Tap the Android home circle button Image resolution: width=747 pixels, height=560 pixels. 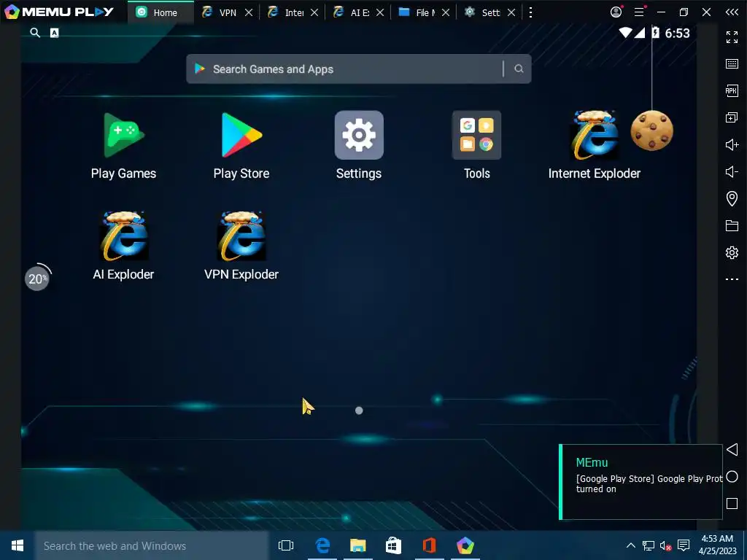coord(732,477)
